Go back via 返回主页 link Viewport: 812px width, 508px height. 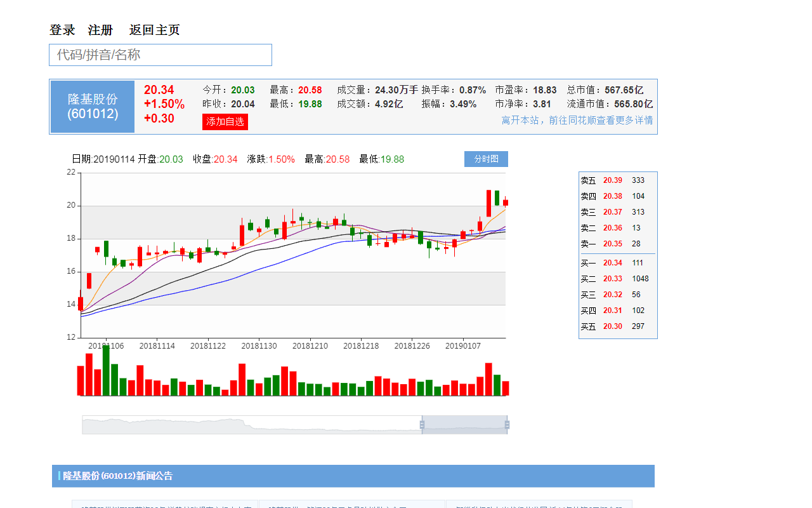(x=154, y=30)
